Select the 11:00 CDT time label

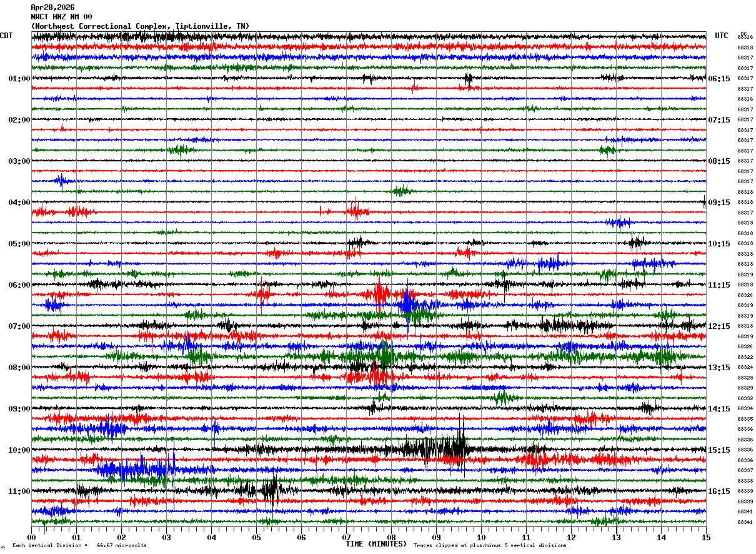tap(19, 491)
